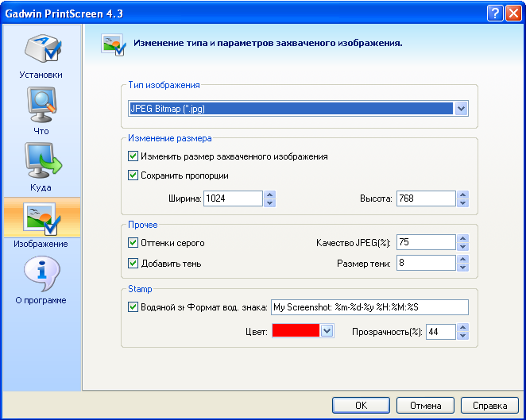The width and height of the screenshot is (526, 420).
Task: Expand the Цвет color dropdown arrow
Action: point(327,331)
